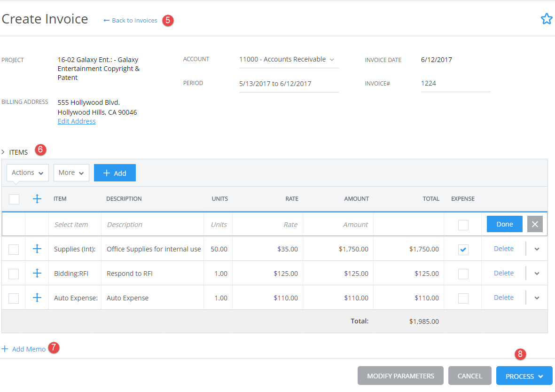Open the PROCESS button dropdown

coord(541,376)
